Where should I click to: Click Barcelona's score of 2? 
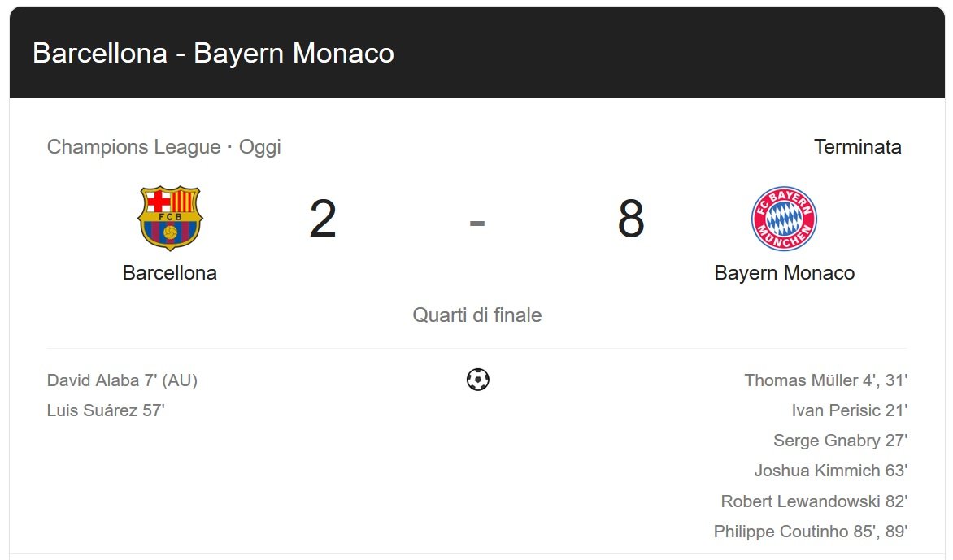pyautogui.click(x=323, y=219)
